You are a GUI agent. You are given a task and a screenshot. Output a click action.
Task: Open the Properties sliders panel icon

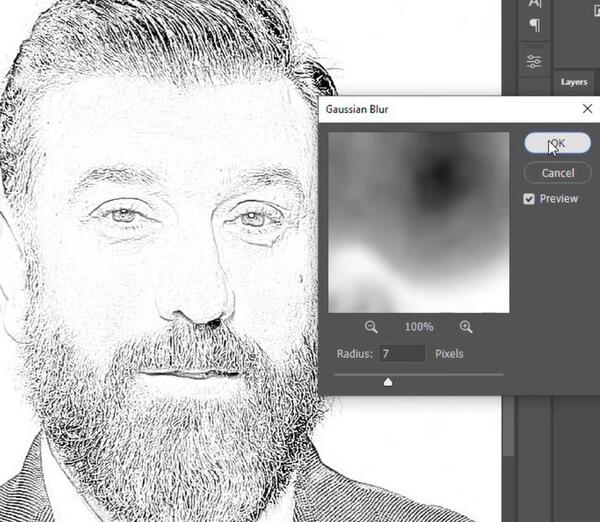coord(534,61)
